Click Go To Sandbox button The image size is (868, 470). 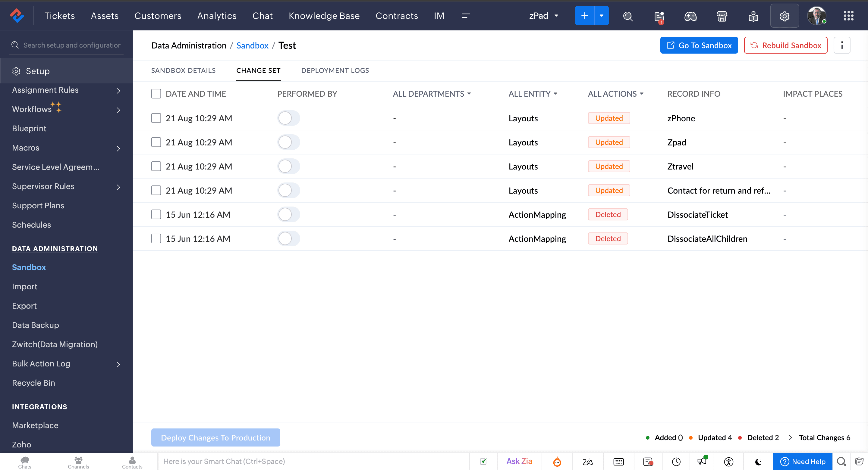[699, 45]
